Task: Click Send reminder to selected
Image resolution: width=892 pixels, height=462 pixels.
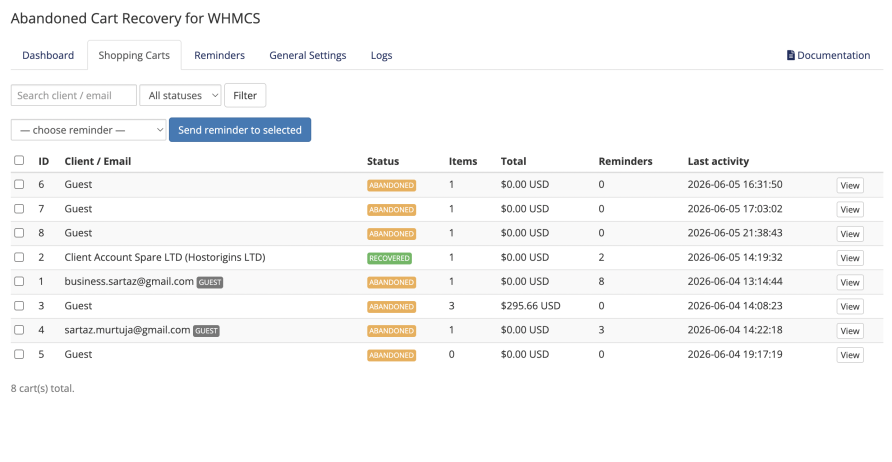Action: pyautogui.click(x=240, y=130)
